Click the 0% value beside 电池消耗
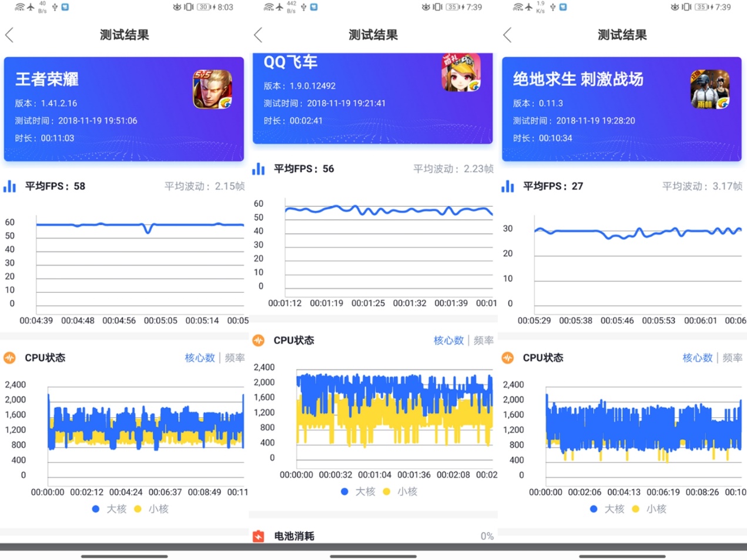 tap(487, 535)
